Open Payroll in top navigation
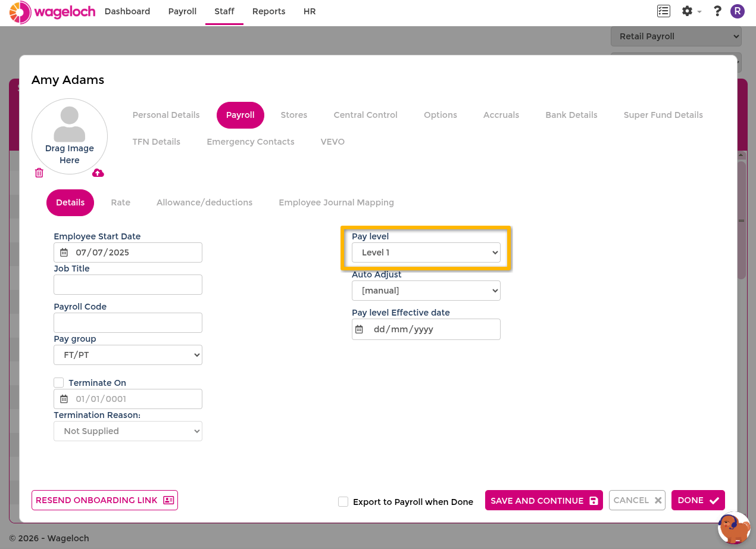The width and height of the screenshot is (756, 549). (182, 11)
